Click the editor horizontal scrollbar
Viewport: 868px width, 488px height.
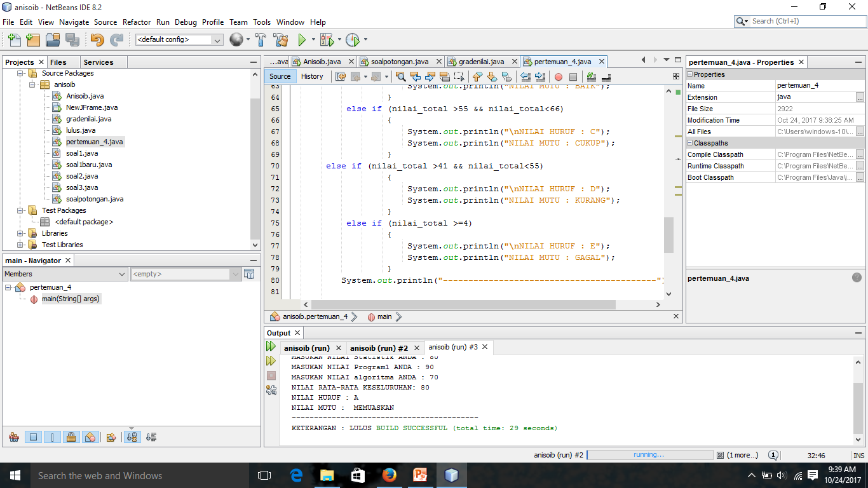tap(463, 304)
